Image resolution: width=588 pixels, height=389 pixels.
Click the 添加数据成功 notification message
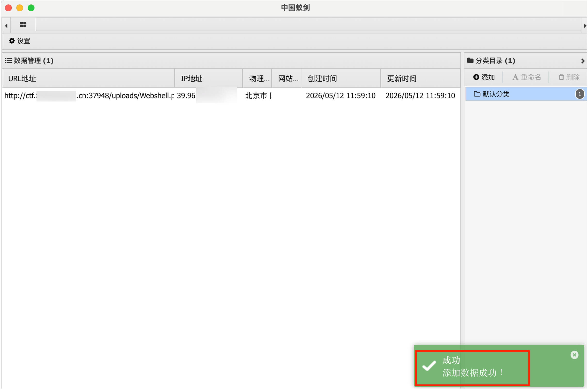click(473, 373)
